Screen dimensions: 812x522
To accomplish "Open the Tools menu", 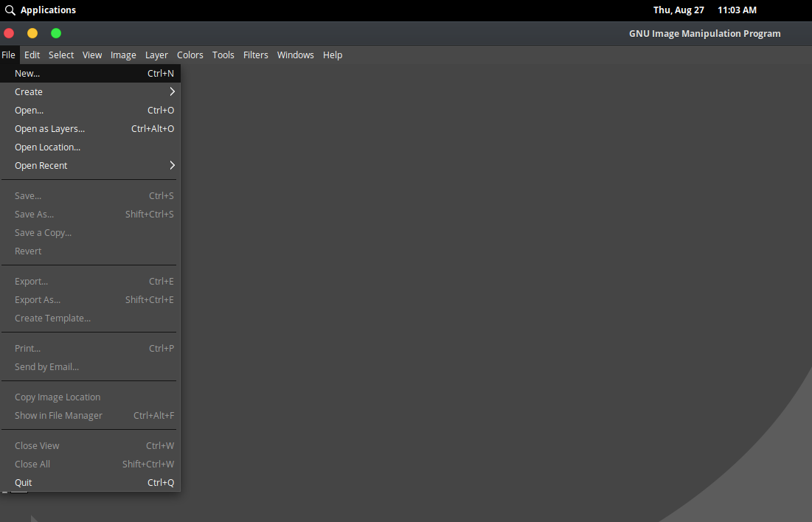I will (223, 55).
